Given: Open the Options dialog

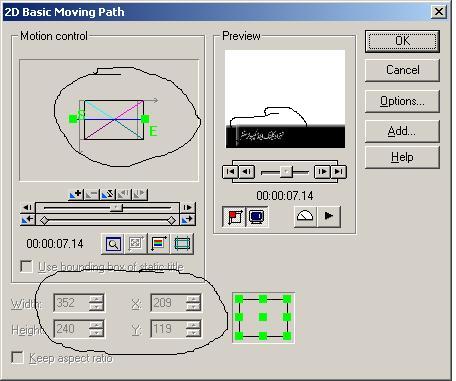Looking at the screenshot, I should tap(402, 101).
